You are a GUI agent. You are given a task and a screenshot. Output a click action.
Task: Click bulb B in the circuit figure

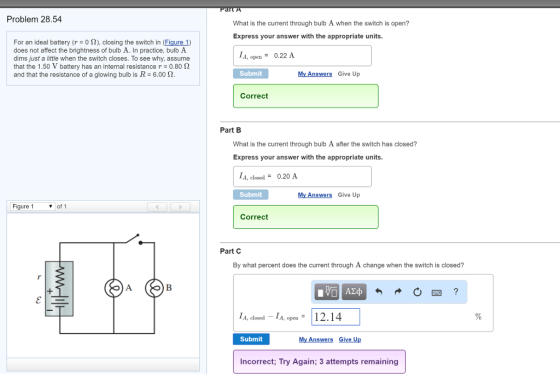pyautogui.click(x=154, y=288)
